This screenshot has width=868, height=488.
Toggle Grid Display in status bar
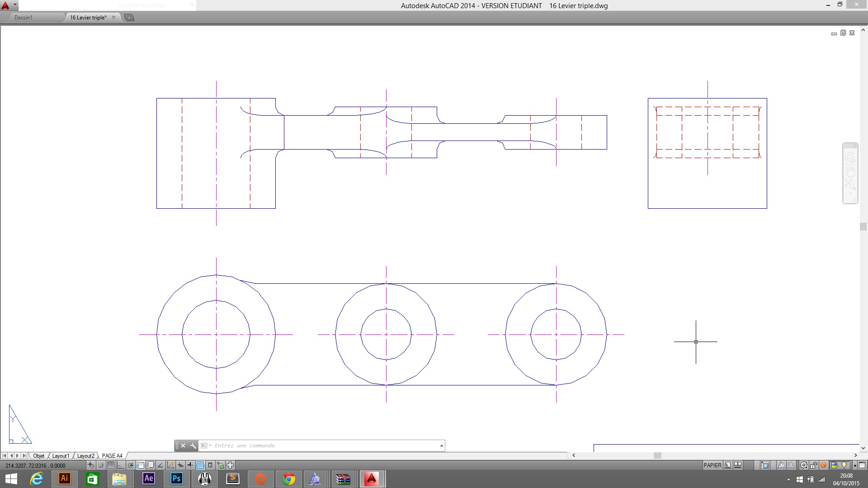(111, 465)
